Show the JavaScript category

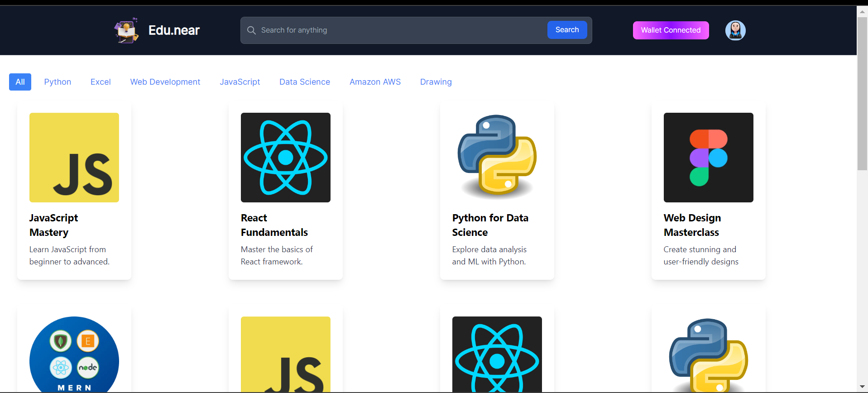(x=240, y=82)
